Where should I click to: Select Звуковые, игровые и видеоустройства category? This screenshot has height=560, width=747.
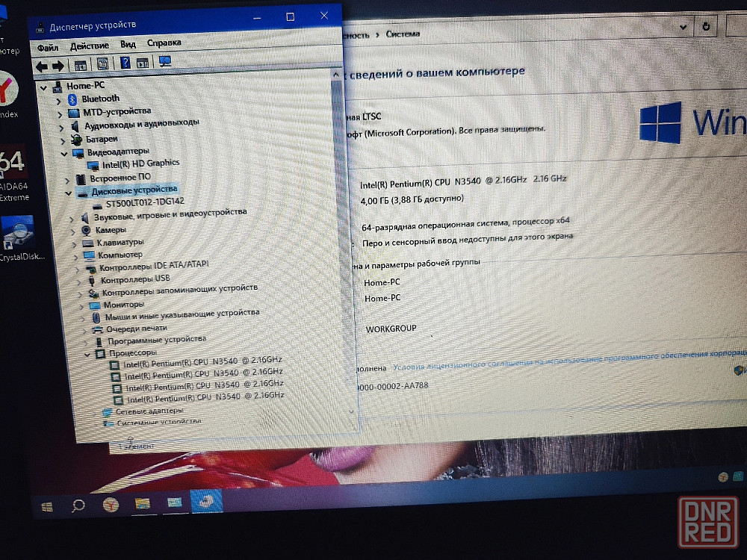point(170,214)
